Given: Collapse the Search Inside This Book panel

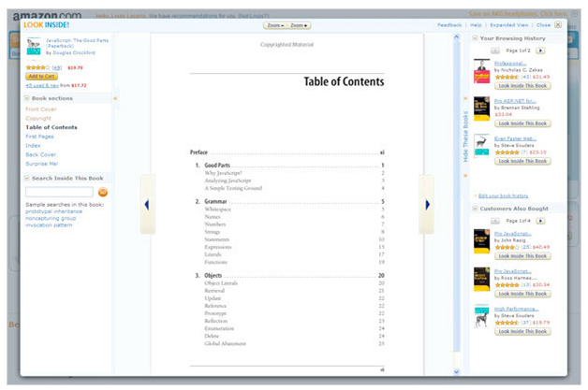Looking at the screenshot, I should pyautogui.click(x=27, y=178).
